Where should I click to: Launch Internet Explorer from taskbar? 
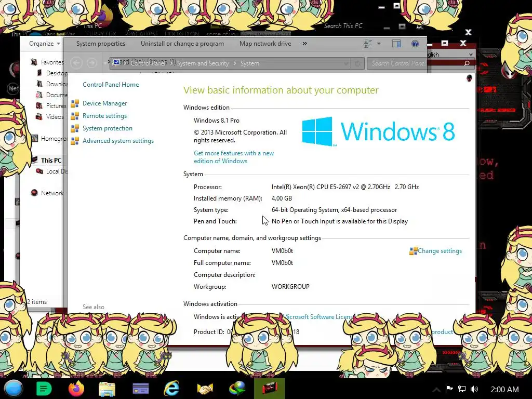coord(171,389)
